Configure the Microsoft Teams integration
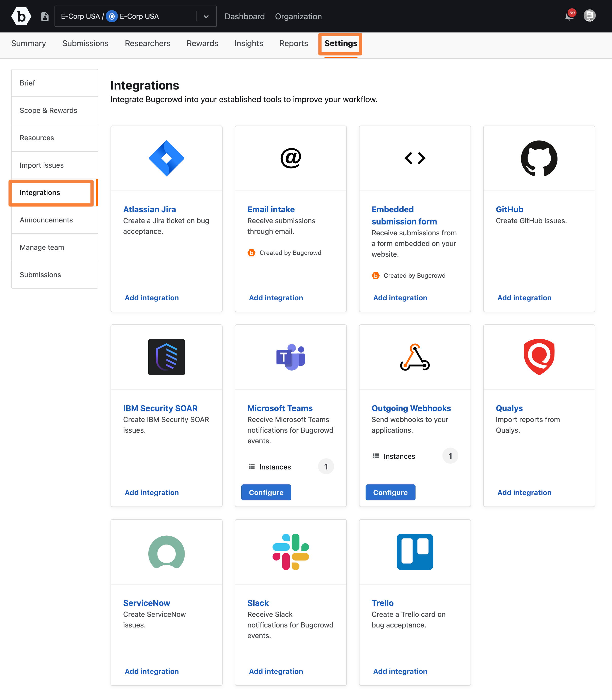This screenshot has height=700, width=612. click(x=266, y=492)
